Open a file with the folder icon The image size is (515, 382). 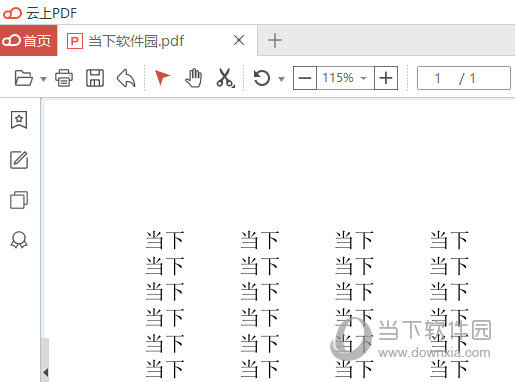24,78
